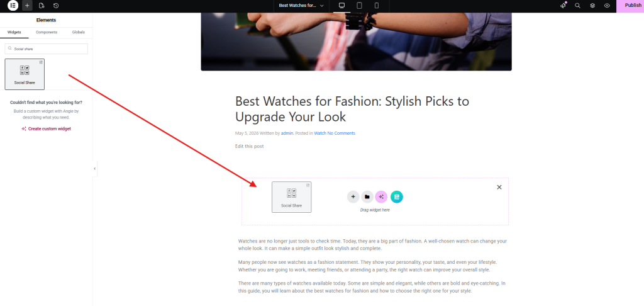
Task: Close the drag widget area with the X
Action: pyautogui.click(x=499, y=187)
